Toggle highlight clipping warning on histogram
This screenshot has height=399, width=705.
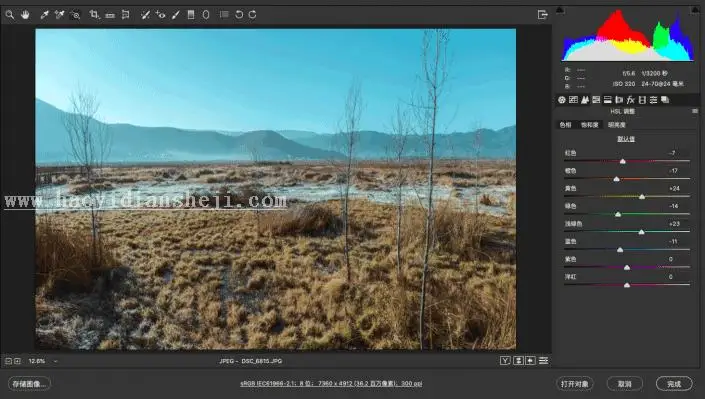pyautogui.click(x=694, y=10)
